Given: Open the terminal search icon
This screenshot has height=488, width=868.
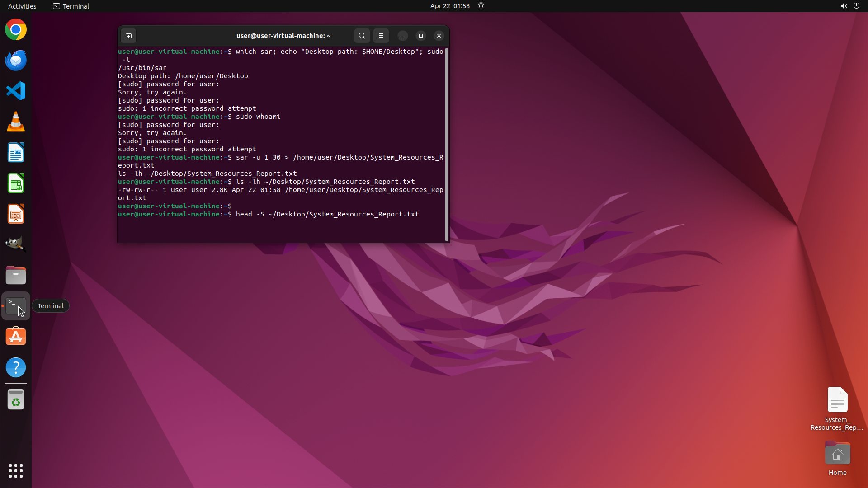Looking at the screenshot, I should pyautogui.click(x=362, y=36).
